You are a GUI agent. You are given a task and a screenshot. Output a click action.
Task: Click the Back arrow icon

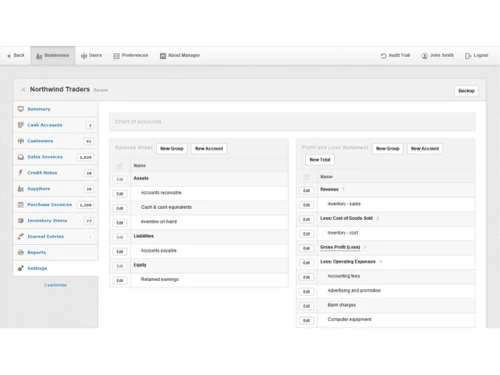[9, 56]
